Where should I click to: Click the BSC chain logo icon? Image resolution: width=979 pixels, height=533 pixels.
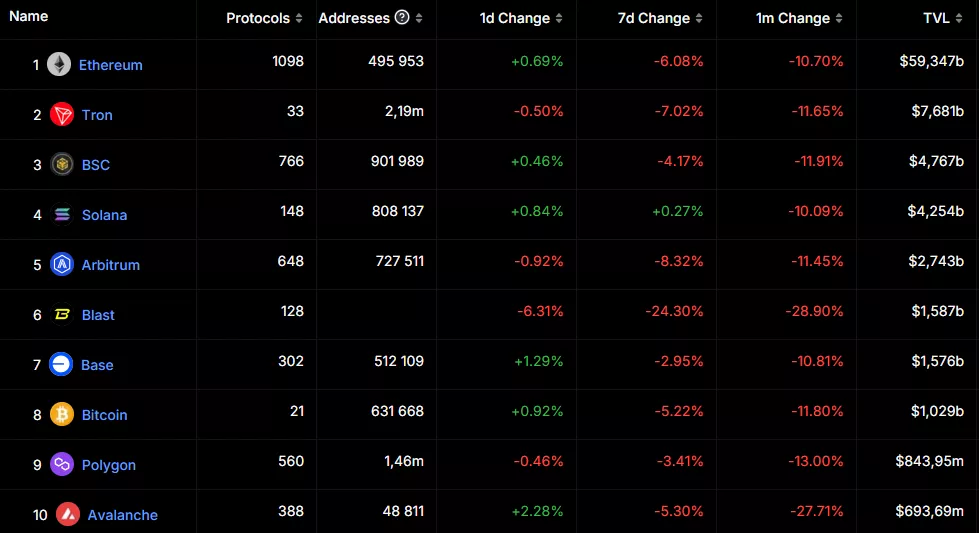tap(62, 164)
